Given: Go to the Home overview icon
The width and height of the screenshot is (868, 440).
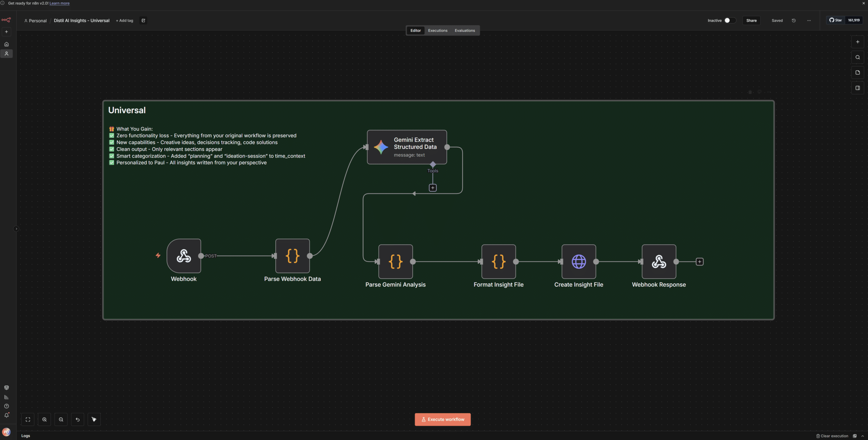Looking at the screenshot, I should pos(6,44).
